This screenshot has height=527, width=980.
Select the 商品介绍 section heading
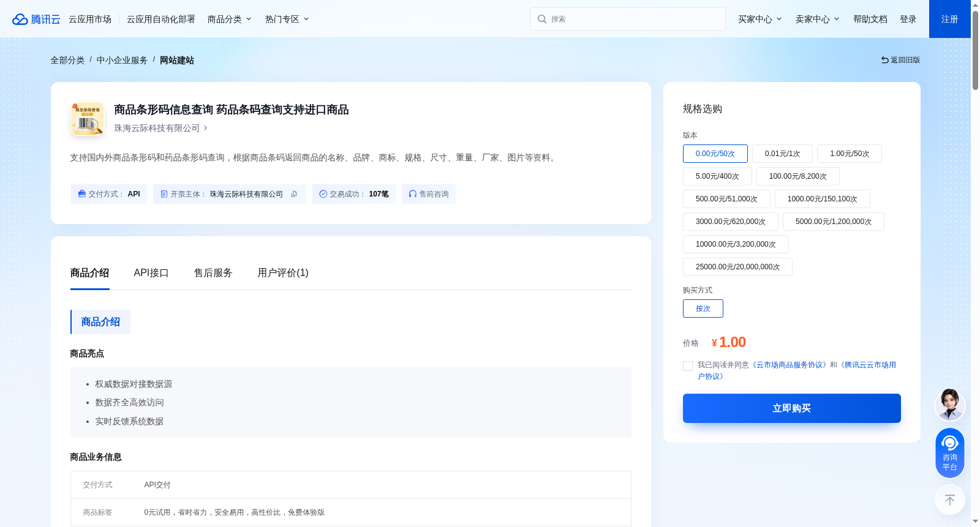(100, 322)
